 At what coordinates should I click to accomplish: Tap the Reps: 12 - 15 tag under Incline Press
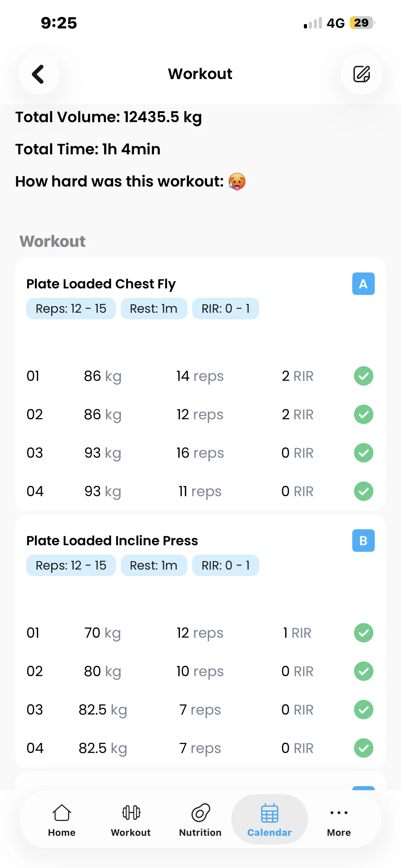pos(71,565)
